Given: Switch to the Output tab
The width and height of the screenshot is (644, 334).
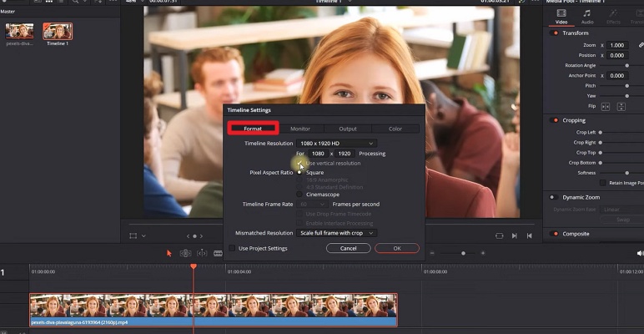Looking at the screenshot, I should pos(348,129).
